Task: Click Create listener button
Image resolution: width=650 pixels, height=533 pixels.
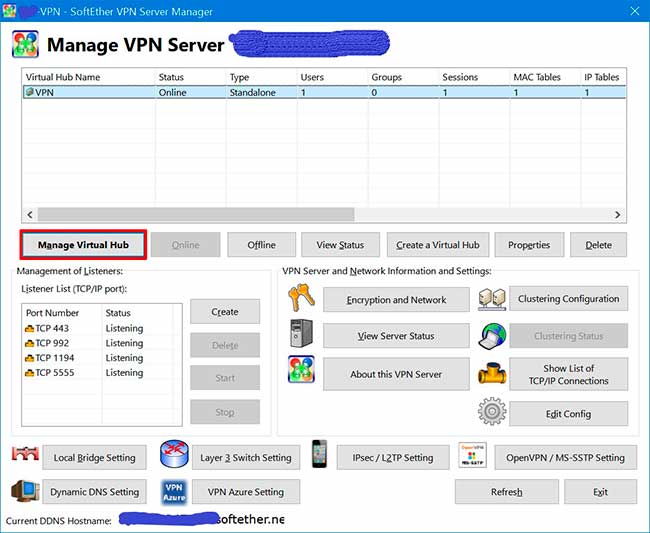Action: 225,312
